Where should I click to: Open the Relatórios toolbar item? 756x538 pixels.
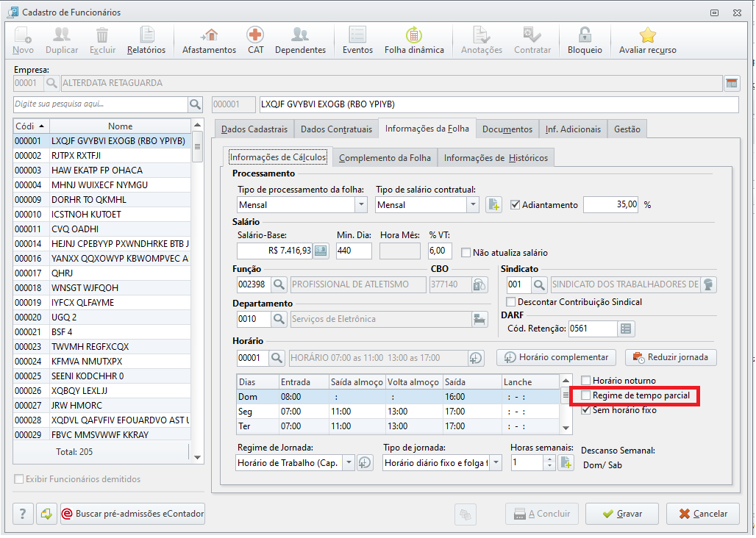(146, 40)
